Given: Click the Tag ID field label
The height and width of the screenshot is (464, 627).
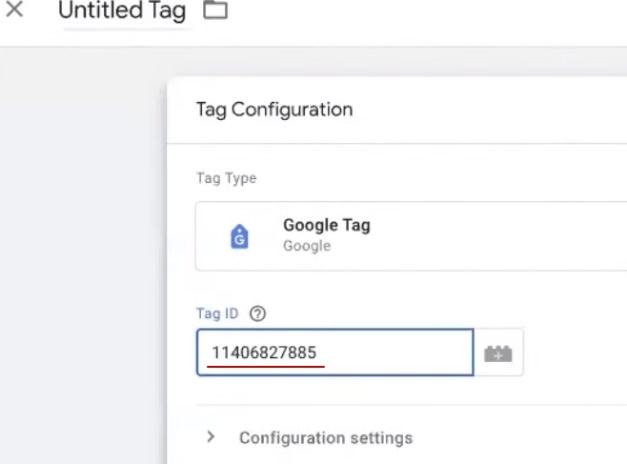Looking at the screenshot, I should coord(215,313).
